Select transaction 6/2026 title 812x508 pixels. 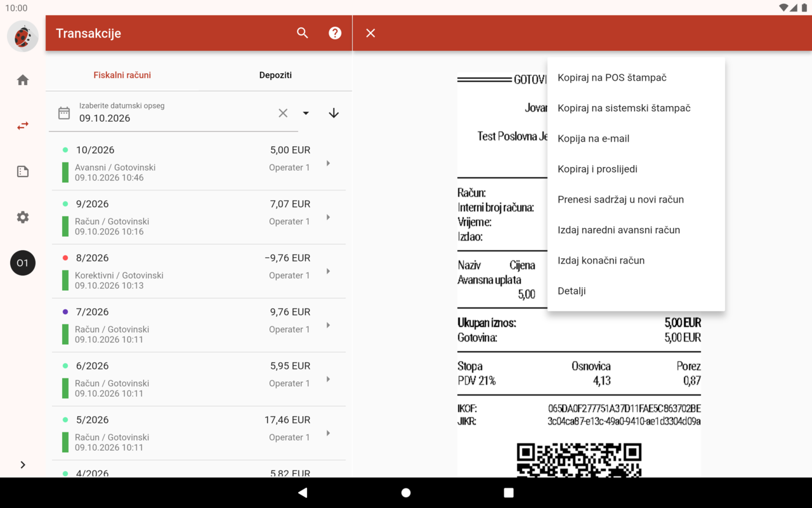pyautogui.click(x=92, y=366)
